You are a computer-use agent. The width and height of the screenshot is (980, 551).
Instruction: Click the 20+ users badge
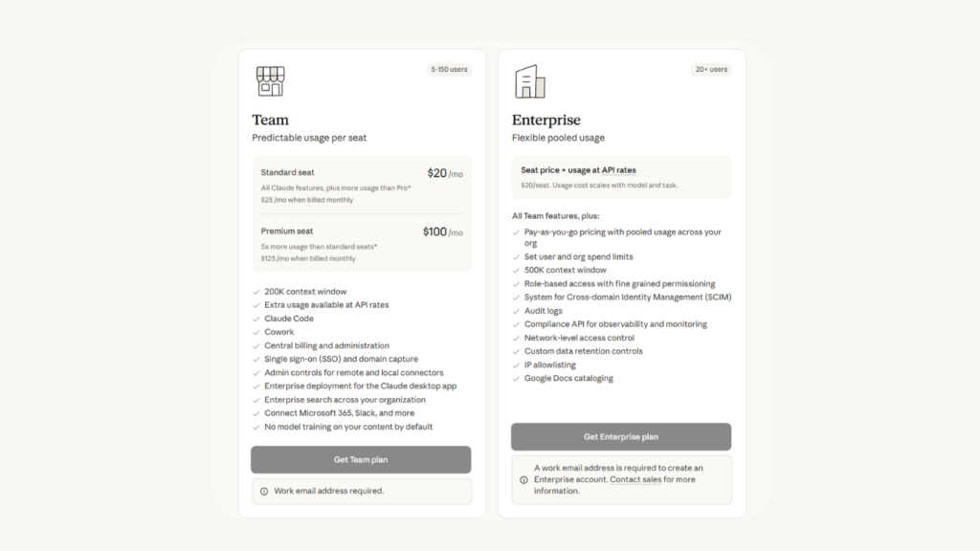coord(710,70)
